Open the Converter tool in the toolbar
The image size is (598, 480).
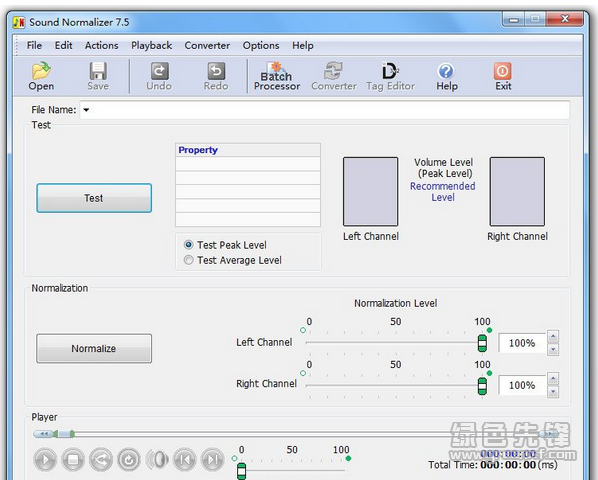[x=334, y=76]
